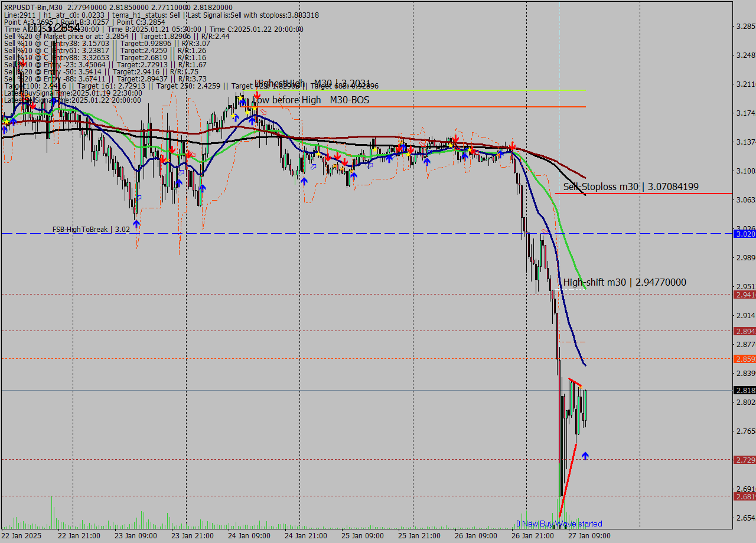The height and width of the screenshot is (543, 756).
Task: Click the red 2.894 price tag
Action: pos(744,331)
